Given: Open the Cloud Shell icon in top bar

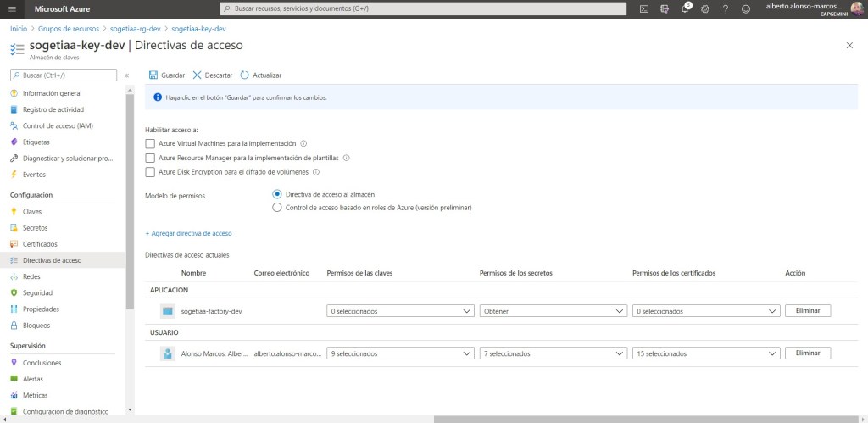Looking at the screenshot, I should coord(644,8).
